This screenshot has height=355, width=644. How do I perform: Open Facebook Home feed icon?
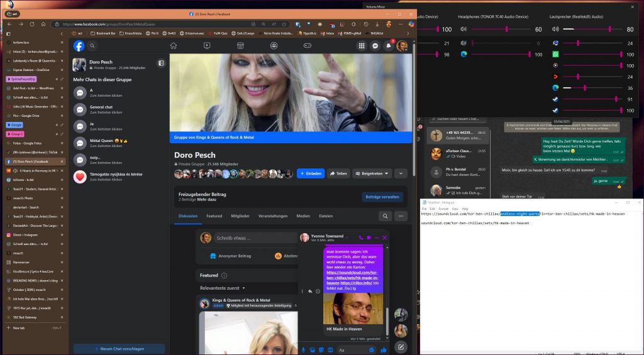pos(174,46)
